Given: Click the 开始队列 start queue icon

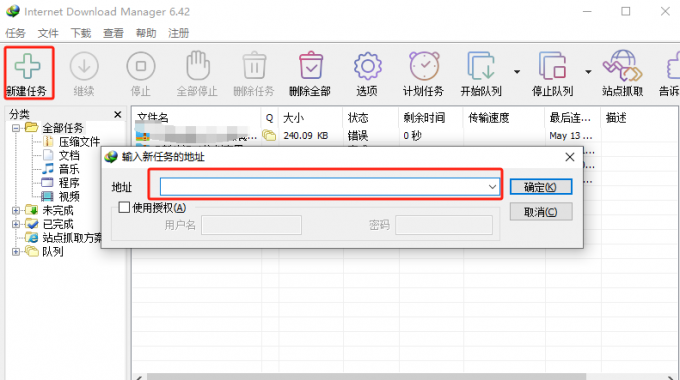Looking at the screenshot, I should tap(481, 66).
